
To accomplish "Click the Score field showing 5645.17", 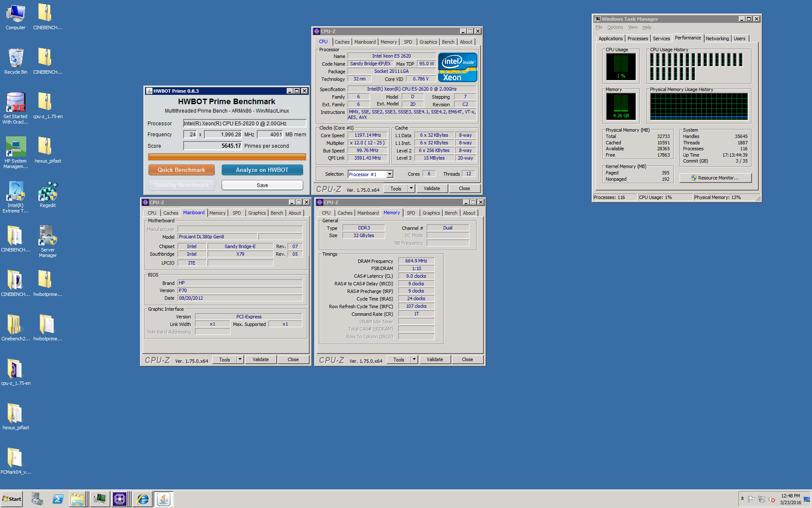I will (x=212, y=146).
